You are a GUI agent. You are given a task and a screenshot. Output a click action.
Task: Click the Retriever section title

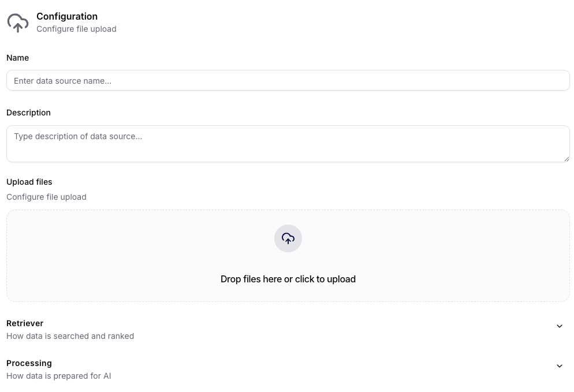click(25, 323)
